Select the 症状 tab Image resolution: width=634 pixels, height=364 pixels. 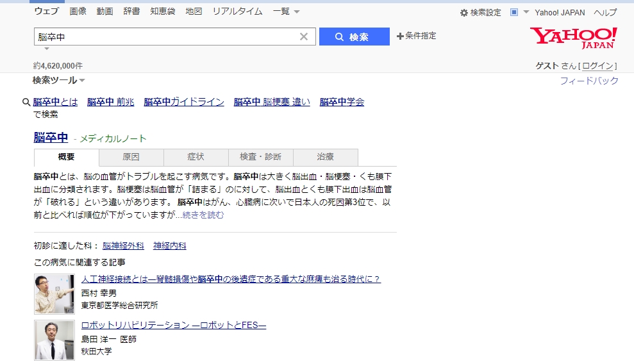[x=196, y=157]
